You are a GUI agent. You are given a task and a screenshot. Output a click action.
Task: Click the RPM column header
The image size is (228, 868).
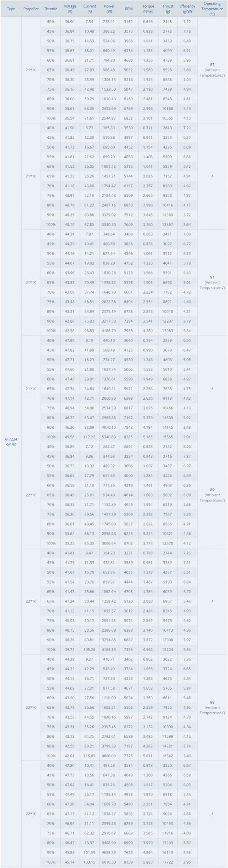[129, 9]
